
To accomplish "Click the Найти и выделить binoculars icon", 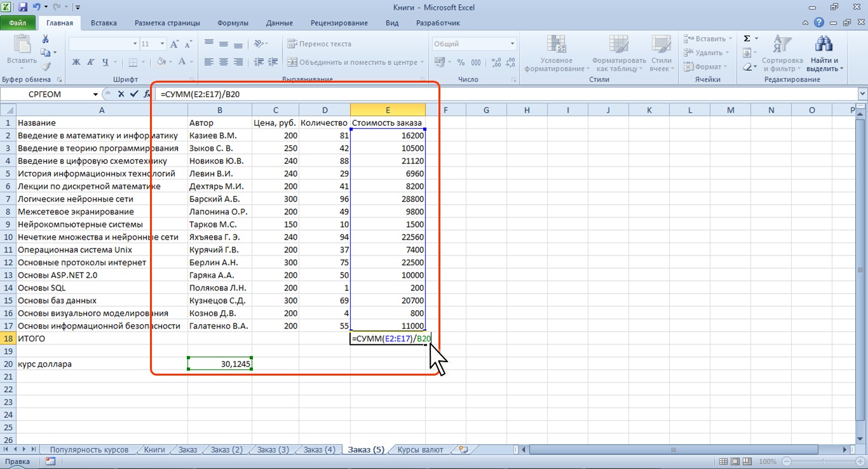I will click(824, 44).
